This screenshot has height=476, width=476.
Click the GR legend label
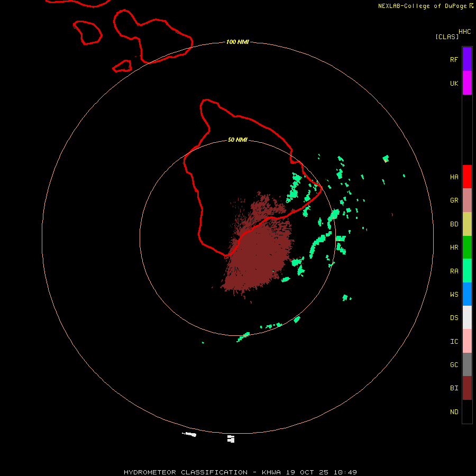point(454,200)
